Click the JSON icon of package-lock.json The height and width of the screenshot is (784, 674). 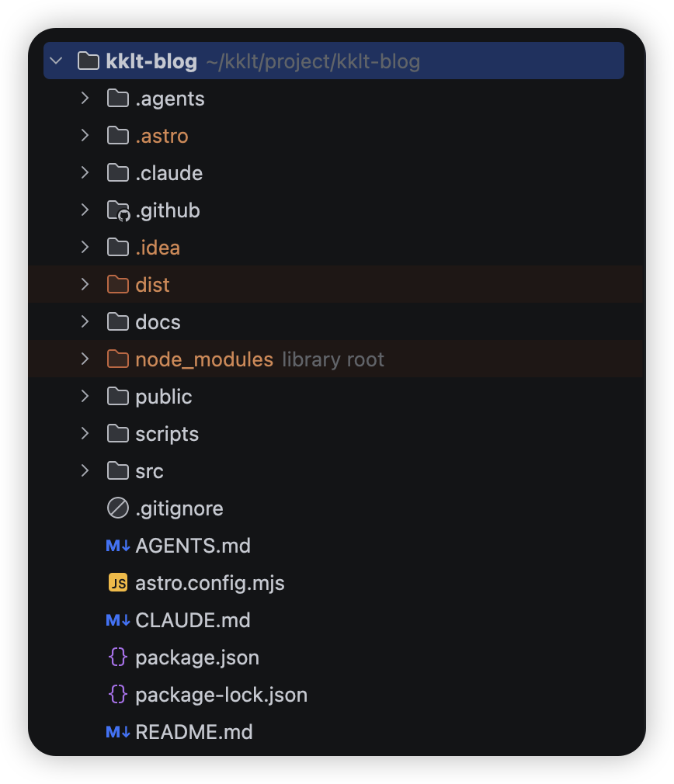[x=118, y=695]
